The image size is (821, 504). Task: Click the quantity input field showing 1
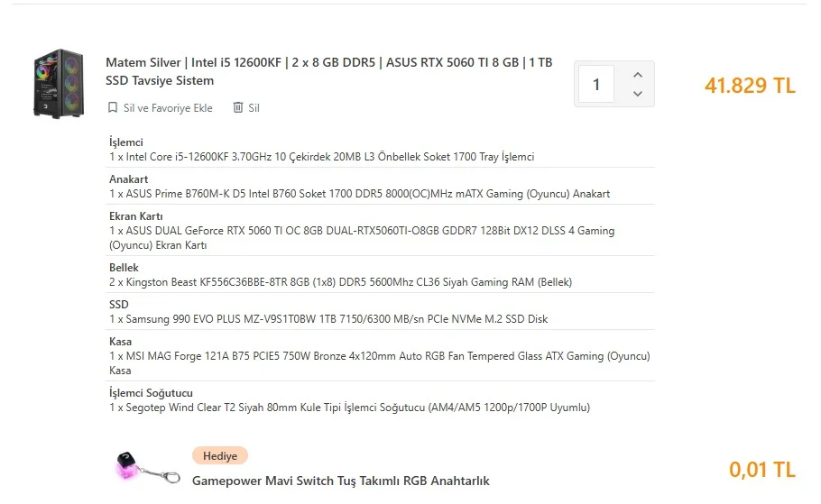point(596,84)
